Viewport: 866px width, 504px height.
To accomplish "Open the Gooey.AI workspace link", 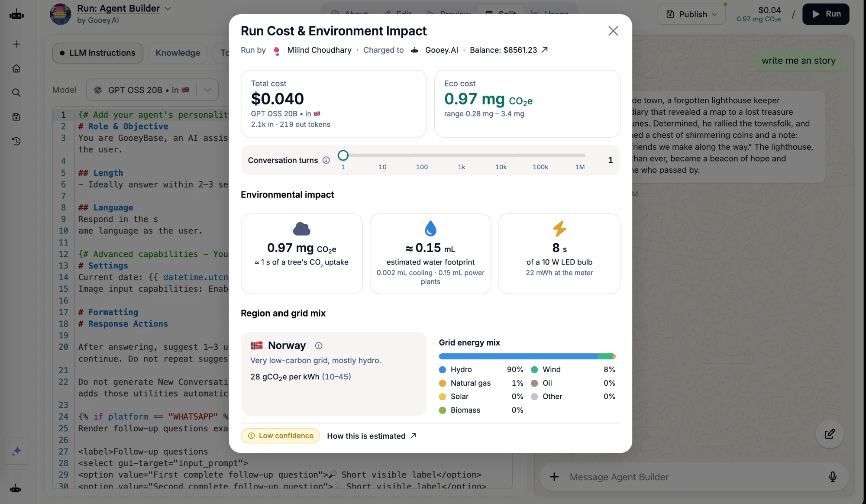I will 441,50.
